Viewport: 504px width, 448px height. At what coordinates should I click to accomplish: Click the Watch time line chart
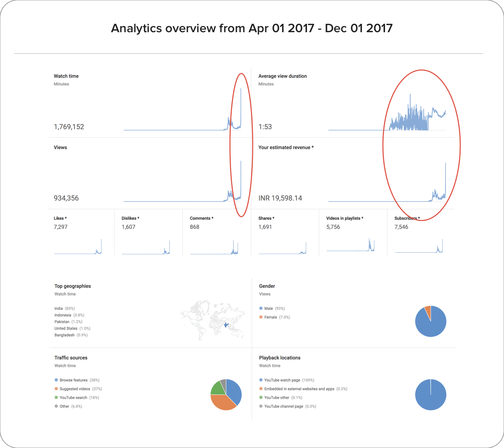point(182,109)
